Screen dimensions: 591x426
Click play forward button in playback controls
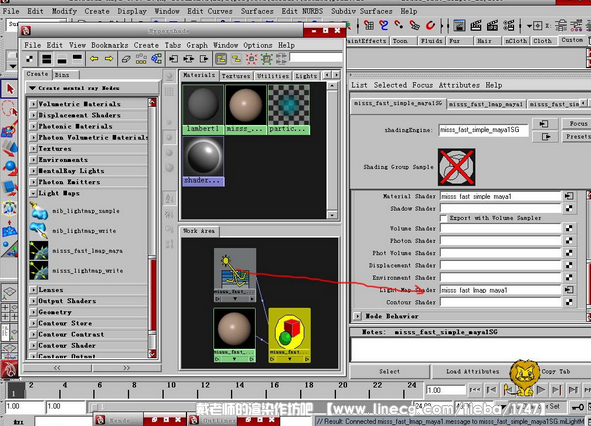point(540,389)
